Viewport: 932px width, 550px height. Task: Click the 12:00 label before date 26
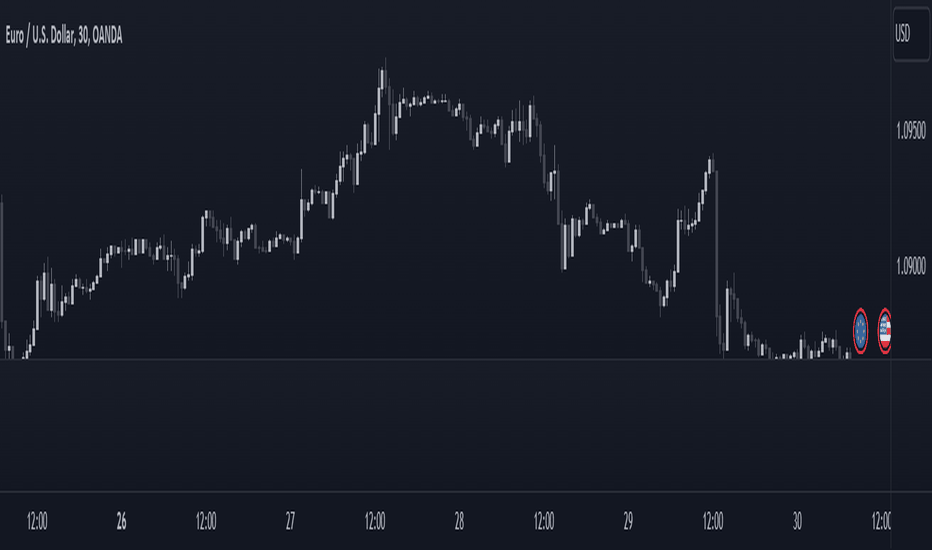pyautogui.click(x=37, y=521)
